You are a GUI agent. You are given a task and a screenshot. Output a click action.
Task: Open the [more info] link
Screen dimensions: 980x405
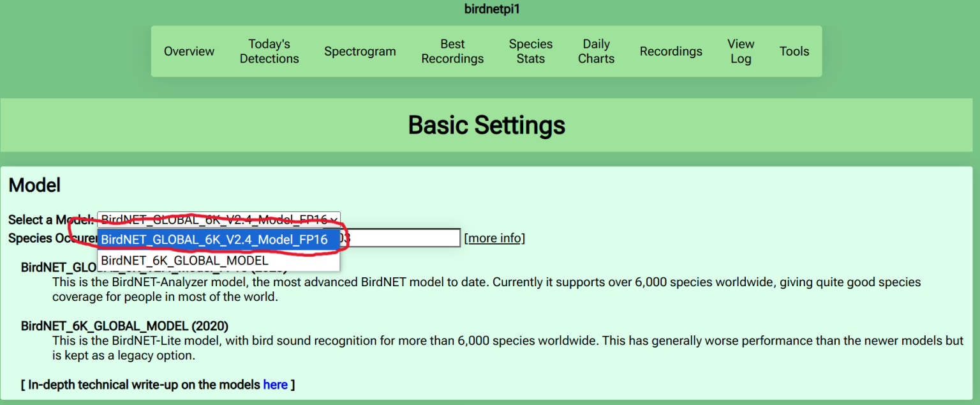point(494,238)
